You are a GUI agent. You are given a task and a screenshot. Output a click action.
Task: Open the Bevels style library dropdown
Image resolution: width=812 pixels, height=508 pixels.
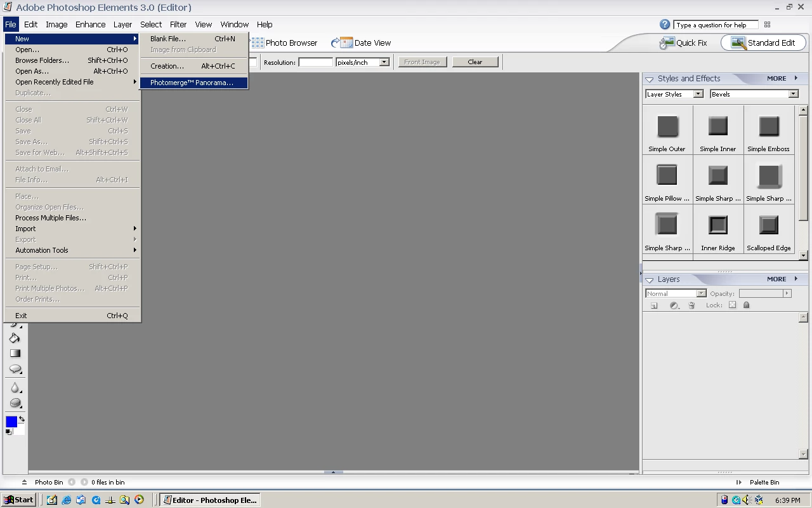(754, 94)
